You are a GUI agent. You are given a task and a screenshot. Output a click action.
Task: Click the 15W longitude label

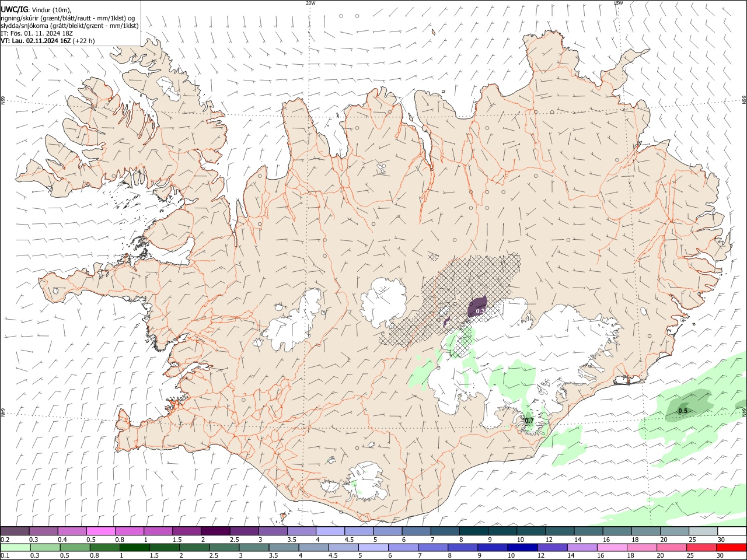(618, 3)
